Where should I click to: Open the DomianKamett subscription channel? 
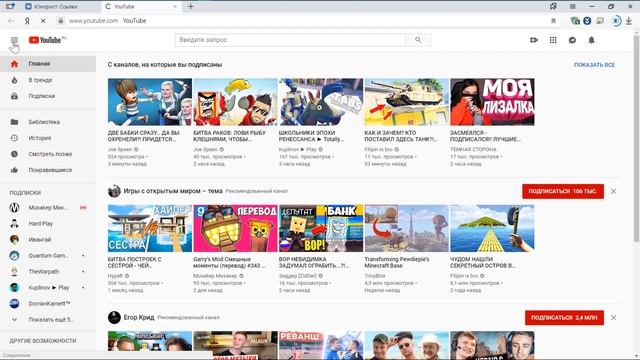point(48,304)
